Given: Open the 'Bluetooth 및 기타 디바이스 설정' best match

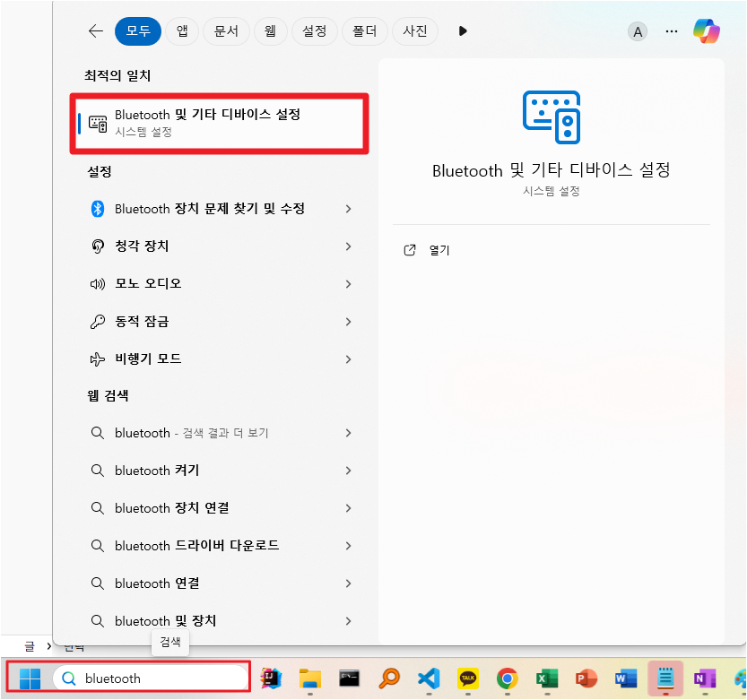Looking at the screenshot, I should 218,123.
